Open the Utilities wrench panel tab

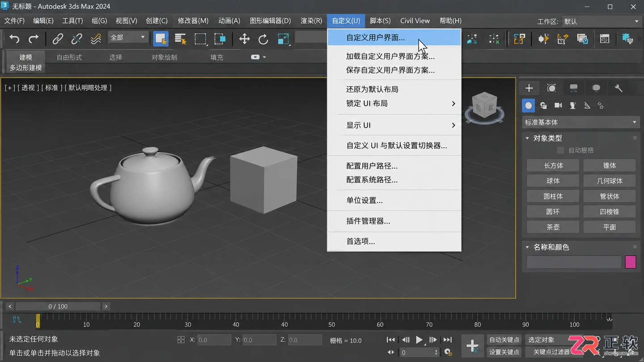(619, 88)
